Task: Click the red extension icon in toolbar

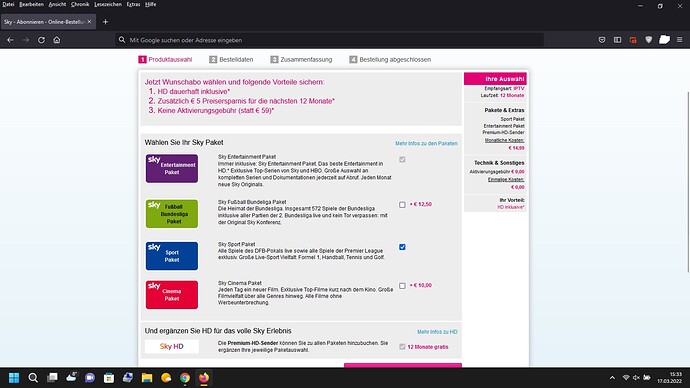Action: 633,40
